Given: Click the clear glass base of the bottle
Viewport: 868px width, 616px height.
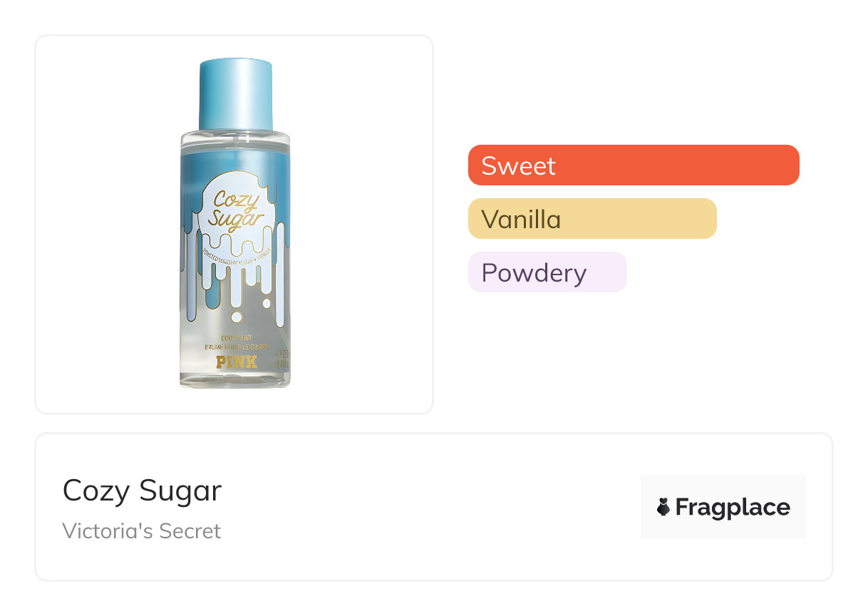Looking at the screenshot, I should [235, 379].
